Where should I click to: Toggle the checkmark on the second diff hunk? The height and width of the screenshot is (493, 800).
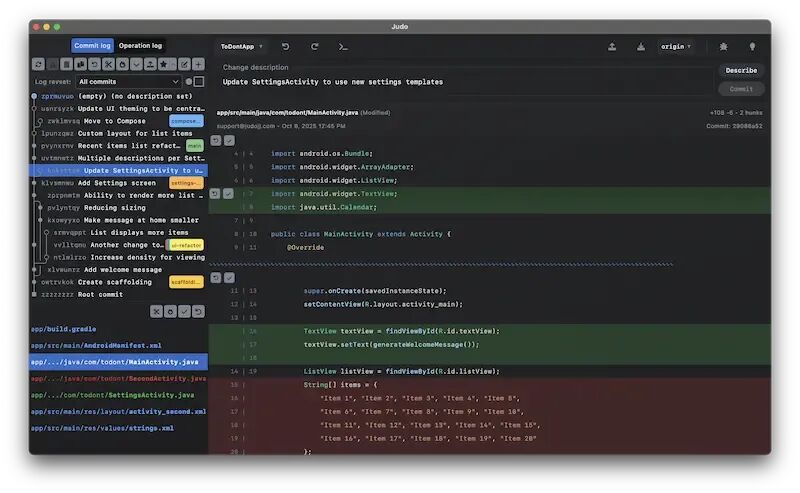pyautogui.click(x=230, y=278)
